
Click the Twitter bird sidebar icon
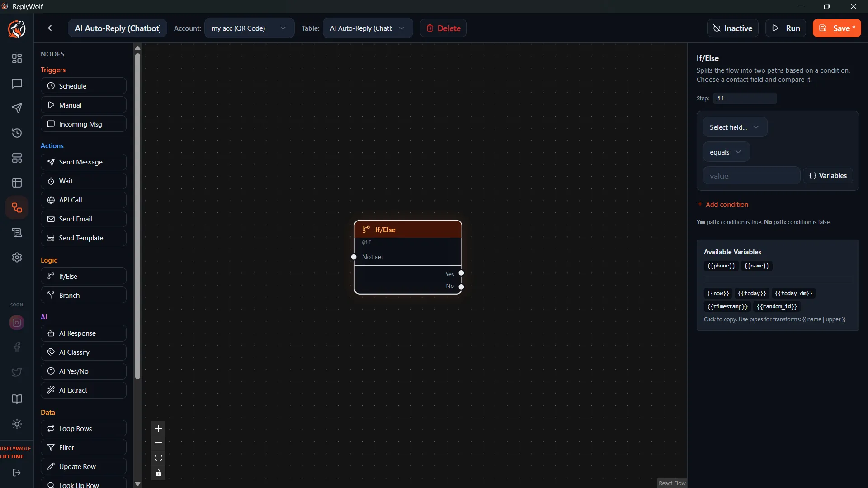click(x=17, y=372)
